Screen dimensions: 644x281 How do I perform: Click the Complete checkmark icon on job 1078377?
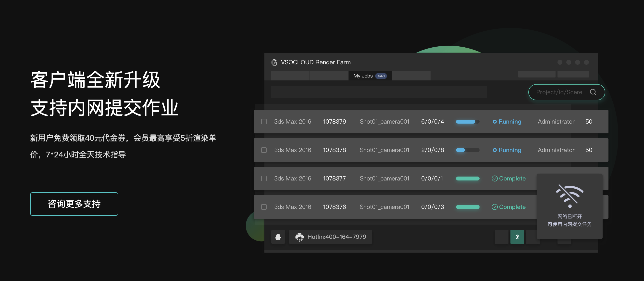[x=494, y=179]
